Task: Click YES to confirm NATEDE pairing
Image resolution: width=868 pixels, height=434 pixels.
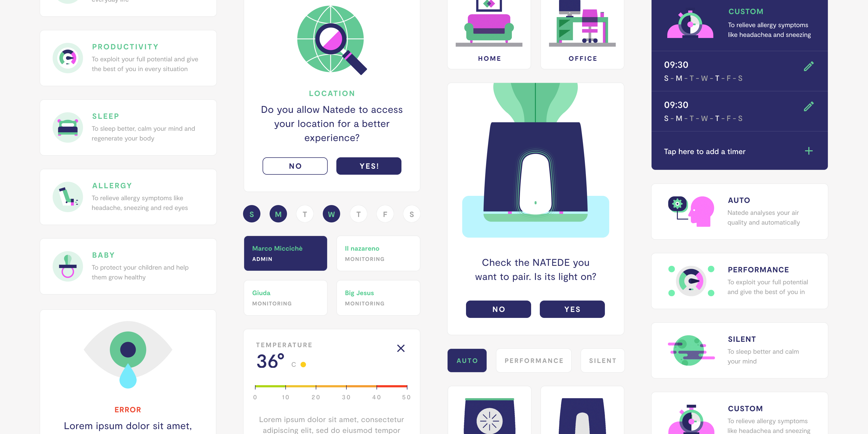Action: pyautogui.click(x=572, y=309)
